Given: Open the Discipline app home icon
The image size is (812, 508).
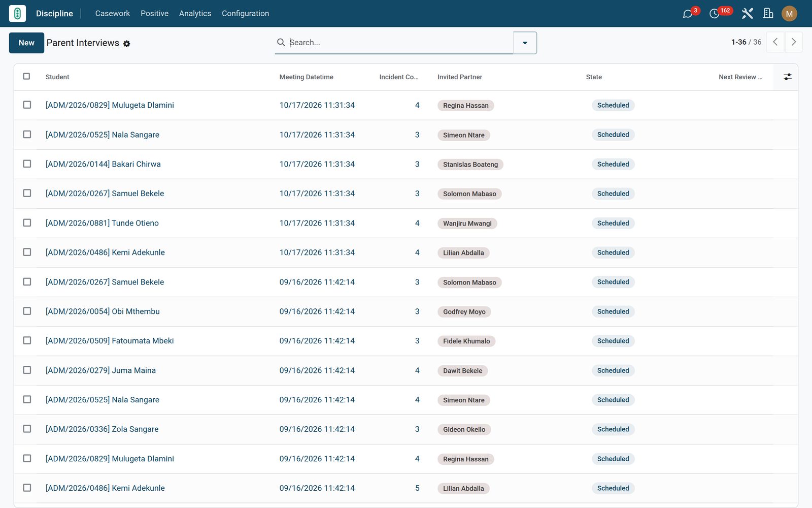Looking at the screenshot, I should click(x=17, y=13).
